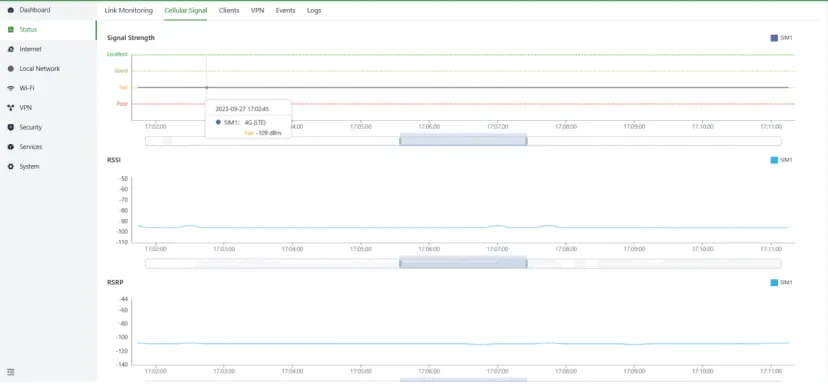Click the VPN sidebar icon
The height and width of the screenshot is (384, 828).
[11, 108]
